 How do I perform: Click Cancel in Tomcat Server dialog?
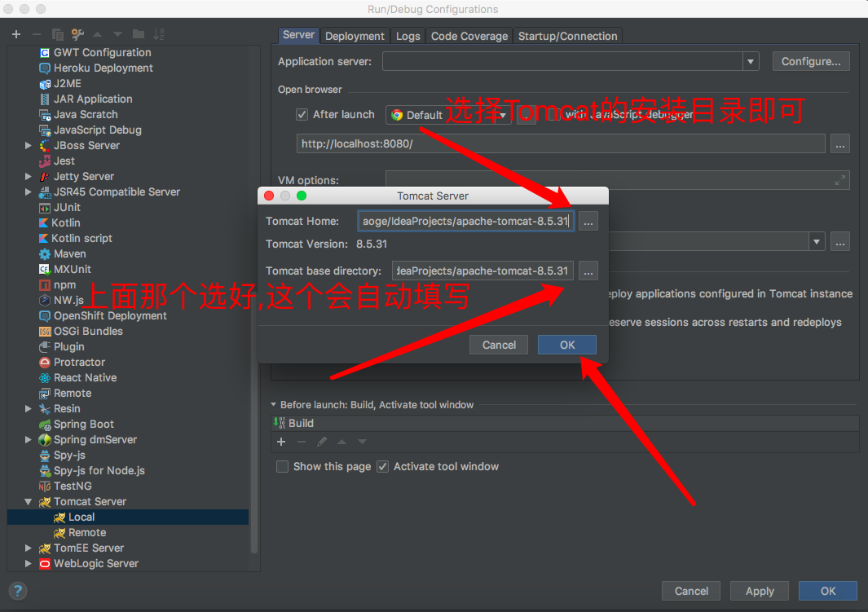(x=499, y=345)
